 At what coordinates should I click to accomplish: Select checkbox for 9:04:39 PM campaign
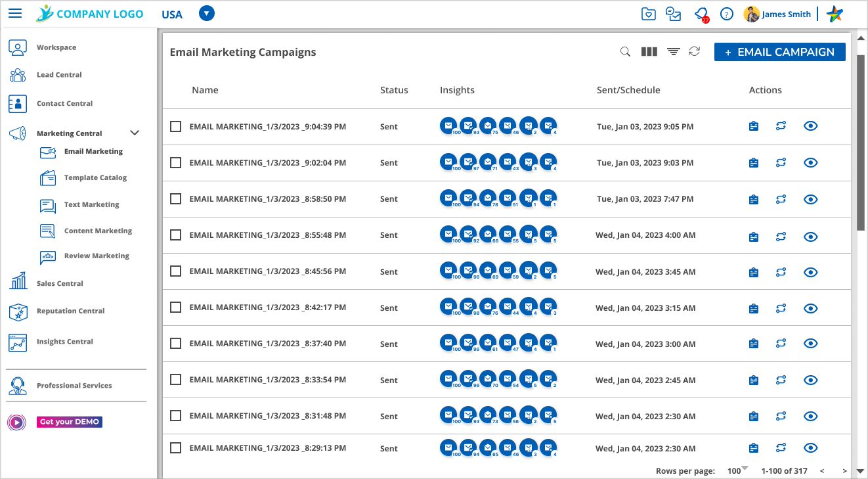pyautogui.click(x=175, y=127)
